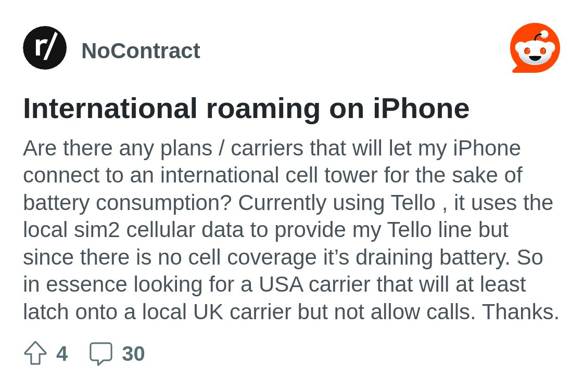Click the first line beginning Are there any plans
Screen dimensions: 583x392
272,149
